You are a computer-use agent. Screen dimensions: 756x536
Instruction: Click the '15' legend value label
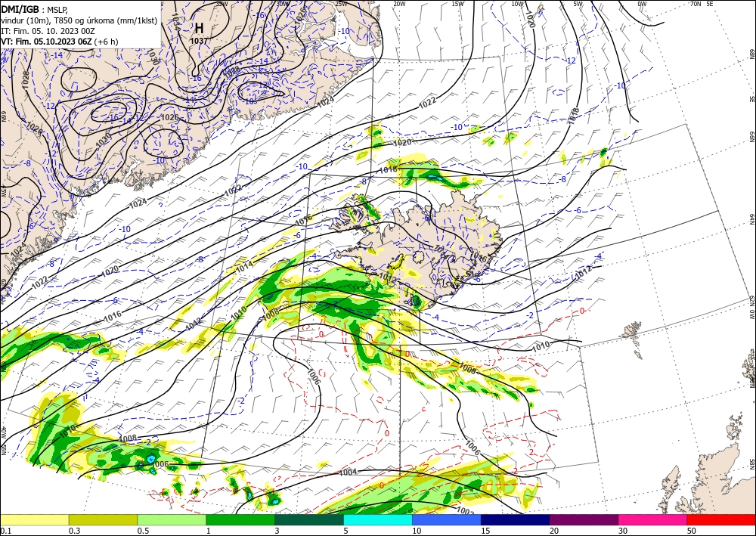485,531
